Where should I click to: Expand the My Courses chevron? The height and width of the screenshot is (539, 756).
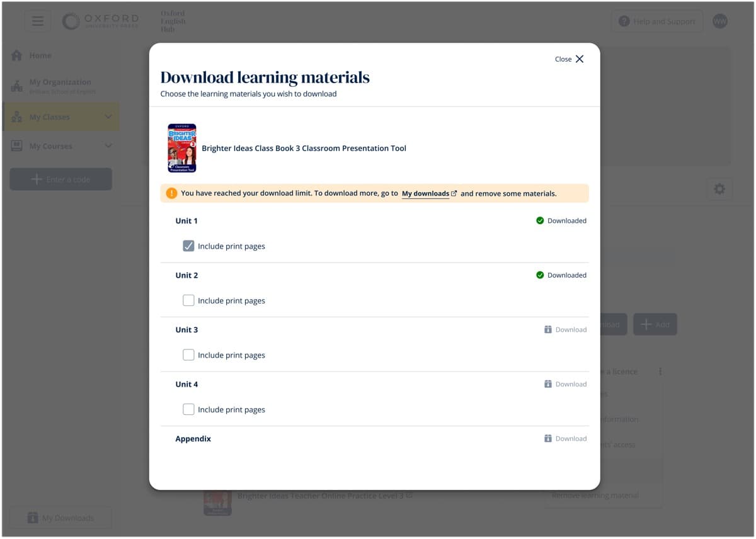pos(108,146)
